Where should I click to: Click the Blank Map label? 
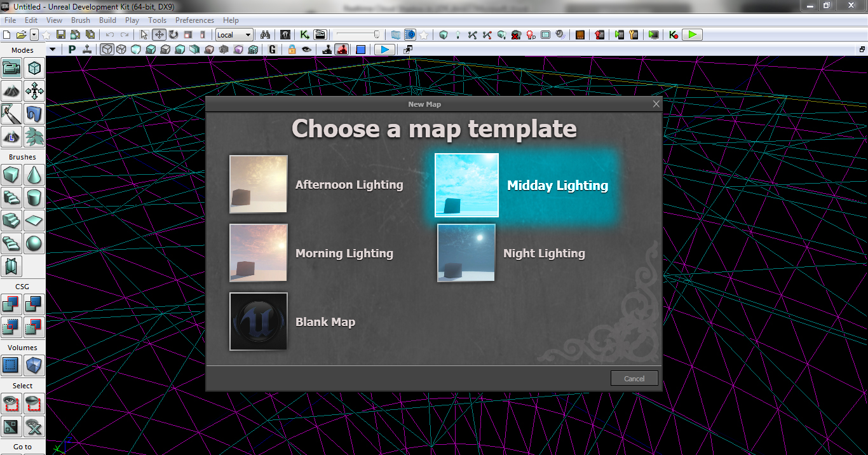[325, 322]
